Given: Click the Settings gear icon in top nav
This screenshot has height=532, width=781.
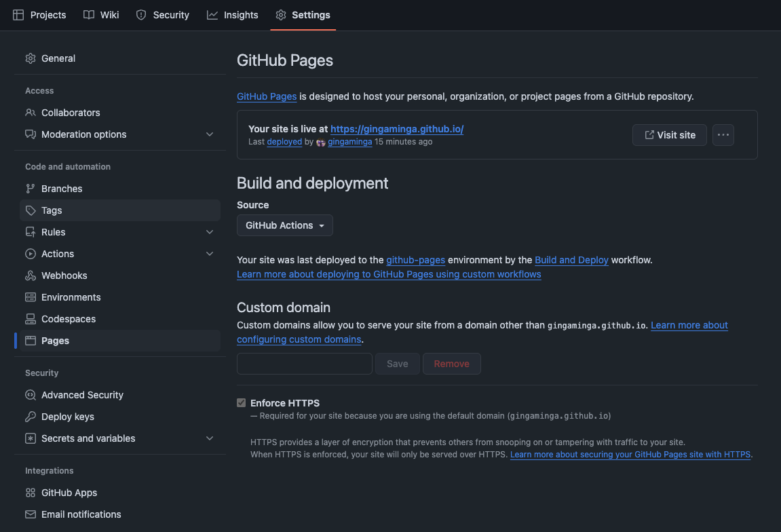Looking at the screenshot, I should click(281, 15).
